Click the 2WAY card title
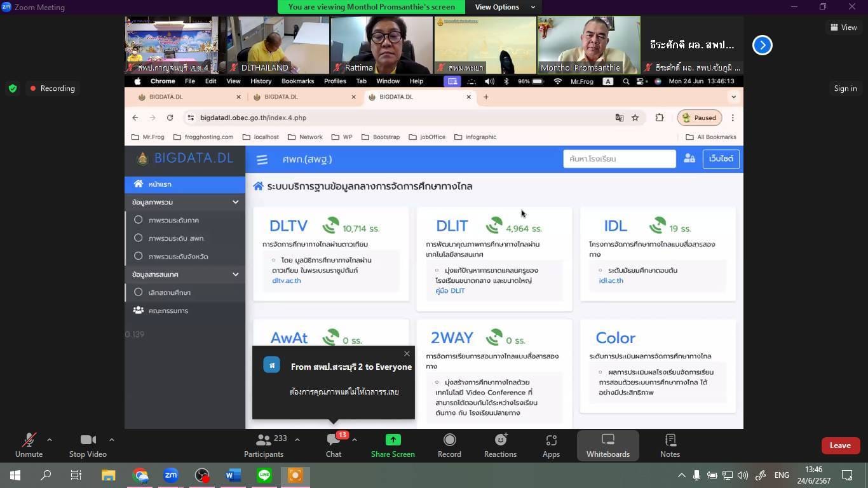The image size is (868, 488). point(452,337)
